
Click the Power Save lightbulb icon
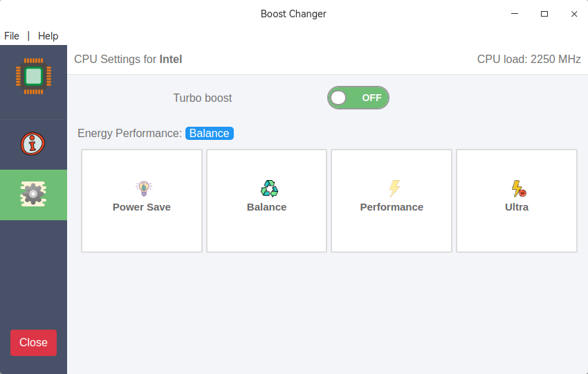pyautogui.click(x=143, y=188)
